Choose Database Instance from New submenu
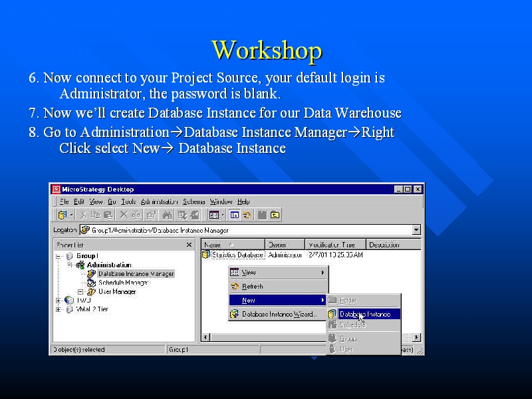Image resolution: width=532 pixels, height=399 pixels. [364, 314]
